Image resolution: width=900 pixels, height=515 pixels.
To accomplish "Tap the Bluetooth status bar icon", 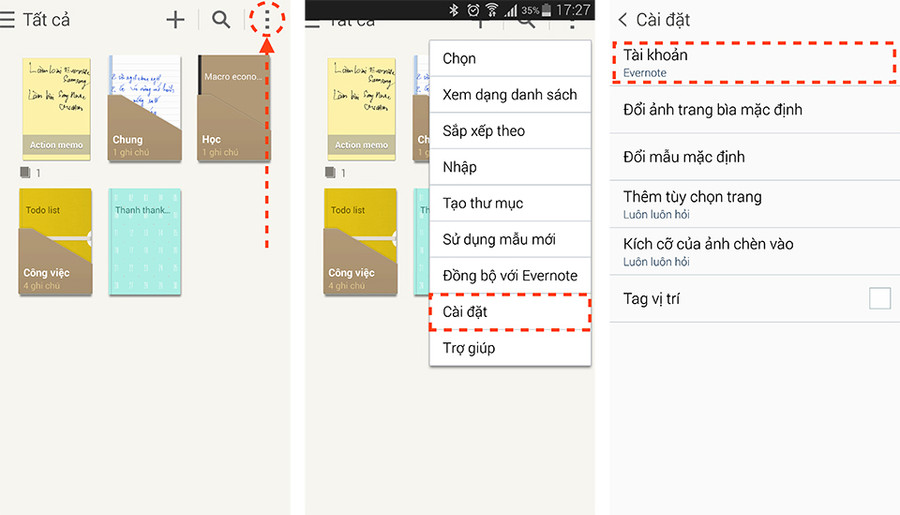I will (x=453, y=10).
